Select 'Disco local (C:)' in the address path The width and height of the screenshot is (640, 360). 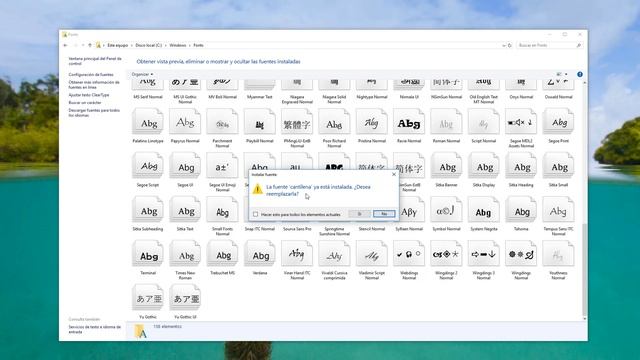(149, 45)
